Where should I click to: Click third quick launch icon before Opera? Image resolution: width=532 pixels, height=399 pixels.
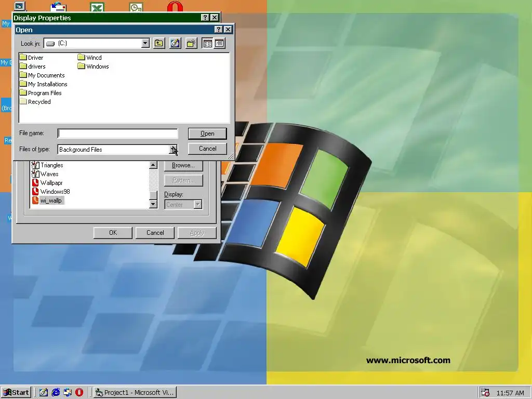[68, 393]
